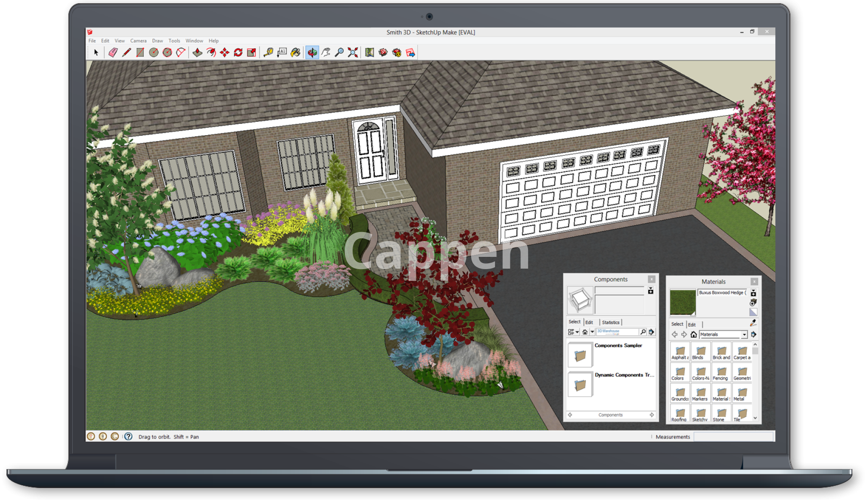Activate the Push/Pull tool
This screenshot has width=868, height=502.
[198, 53]
